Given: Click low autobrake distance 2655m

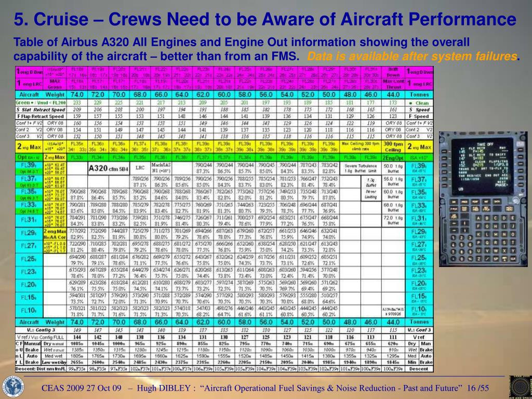Looking at the screenshot, I should 77,362.
